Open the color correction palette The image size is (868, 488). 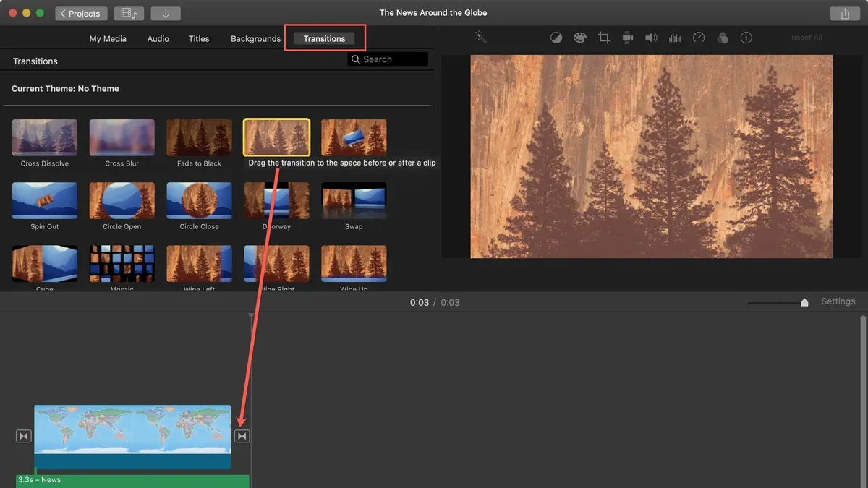tap(580, 38)
